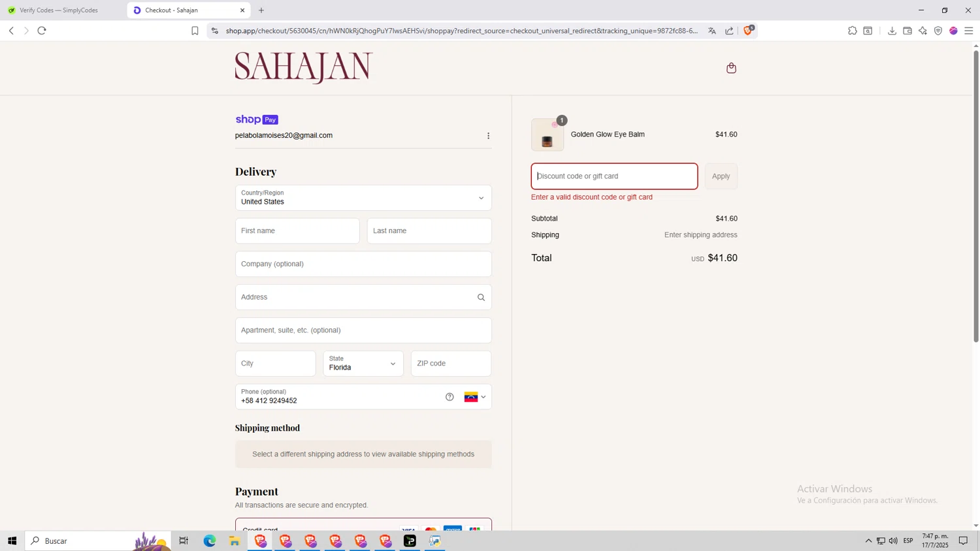The height and width of the screenshot is (551, 980).
Task: Click the Sahajan logo link
Action: tap(304, 68)
